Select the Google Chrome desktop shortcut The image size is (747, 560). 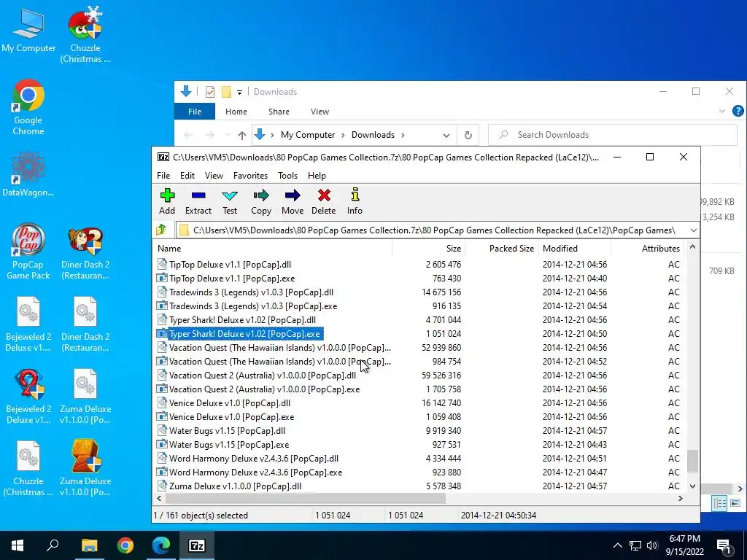click(28, 108)
